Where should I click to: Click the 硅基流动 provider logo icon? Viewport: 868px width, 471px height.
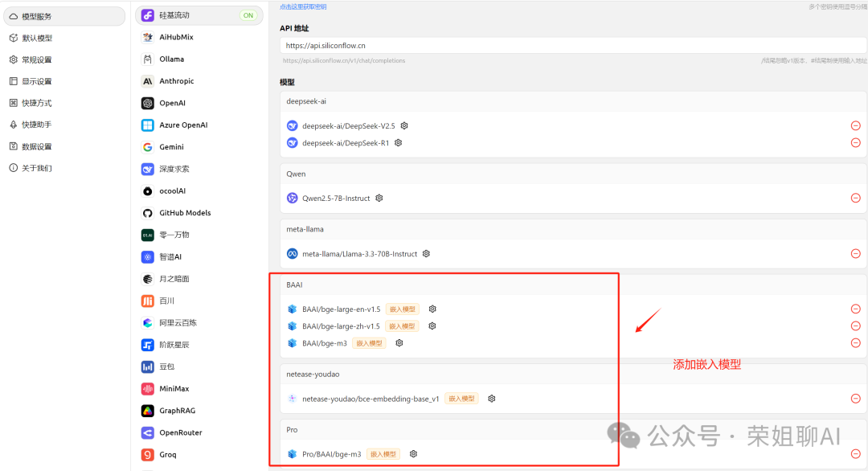click(147, 15)
